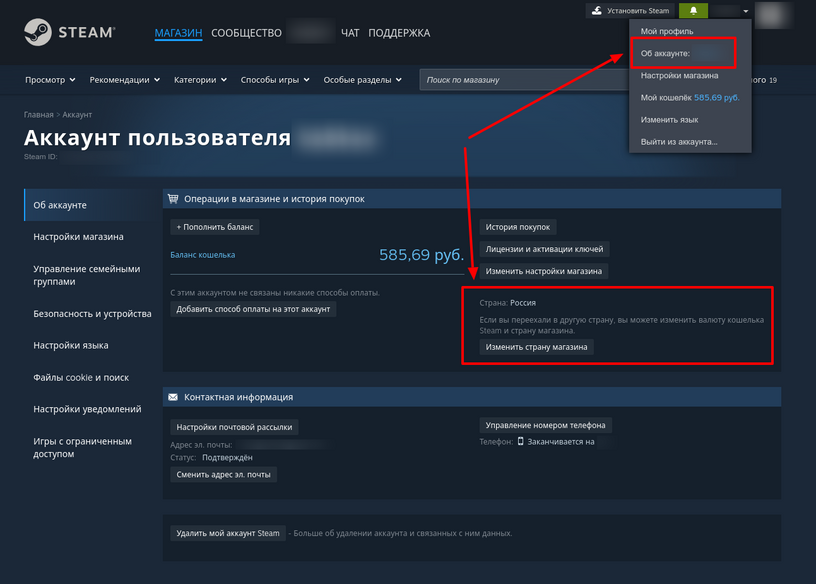Expand the Категории dropdown menu

(200, 80)
